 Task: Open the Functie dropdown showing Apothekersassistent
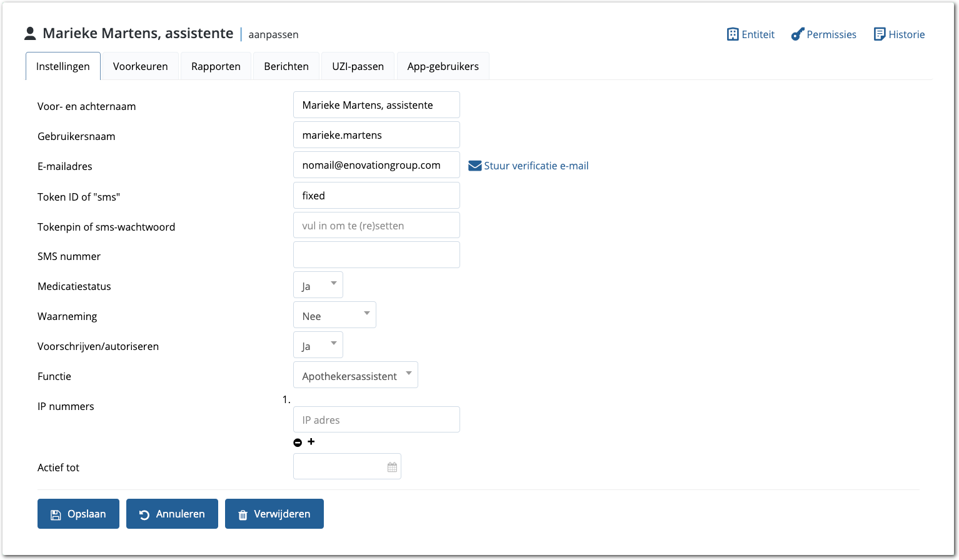click(355, 376)
